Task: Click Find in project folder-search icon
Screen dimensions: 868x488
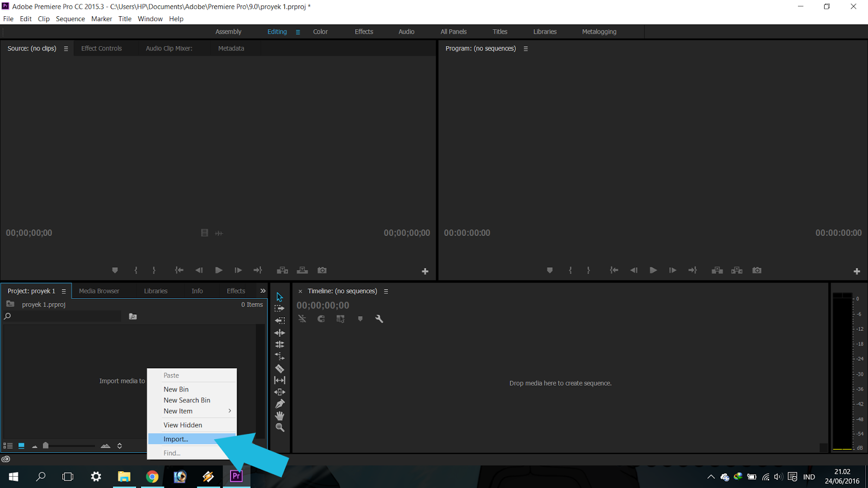Action: (x=133, y=316)
